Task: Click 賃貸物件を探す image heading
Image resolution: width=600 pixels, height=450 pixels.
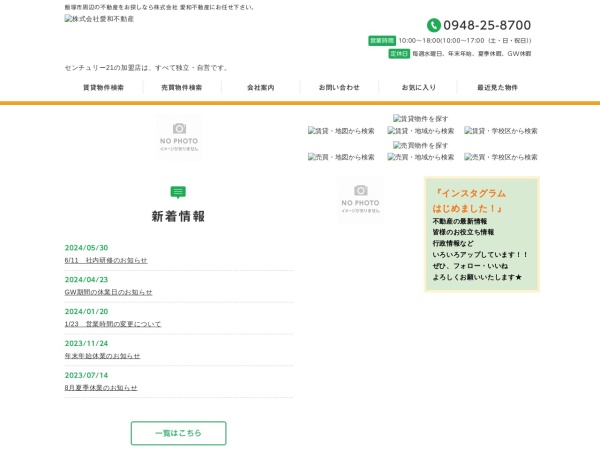Action: point(420,119)
